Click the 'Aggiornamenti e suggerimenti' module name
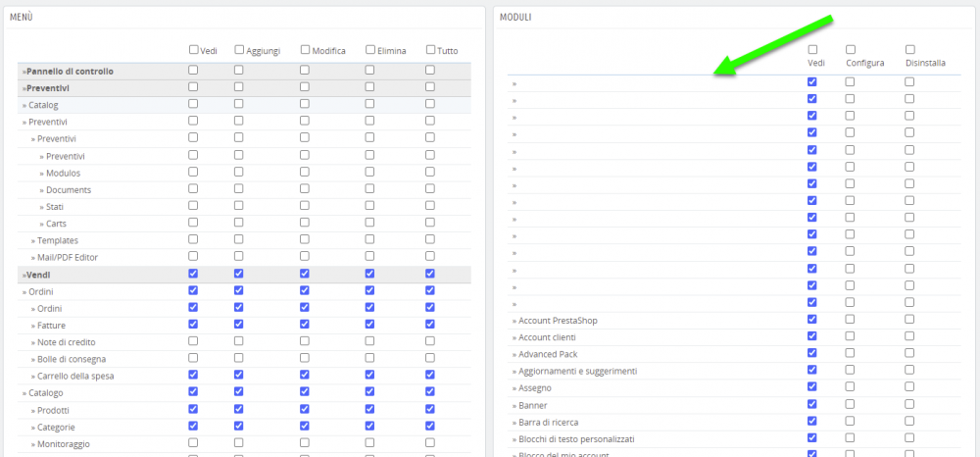Screen dimensions: 980x457 click(577, 371)
